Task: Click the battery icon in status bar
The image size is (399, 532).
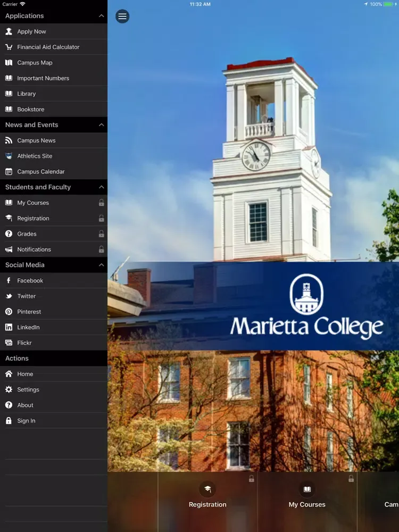Action: [x=388, y=4]
